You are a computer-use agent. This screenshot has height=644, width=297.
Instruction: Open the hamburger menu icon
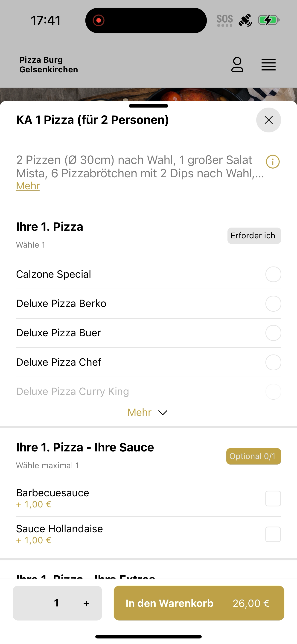(x=268, y=65)
